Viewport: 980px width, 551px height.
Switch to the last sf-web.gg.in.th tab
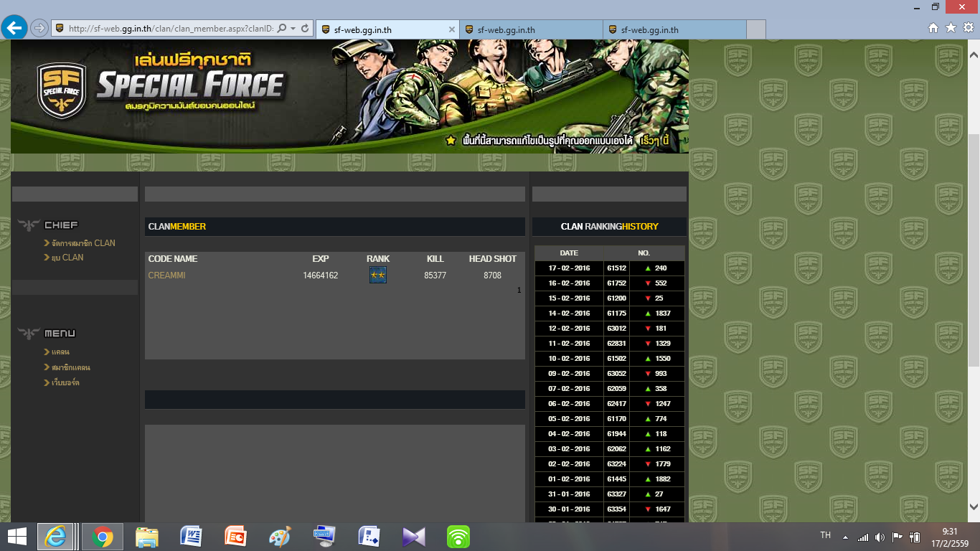click(x=674, y=29)
